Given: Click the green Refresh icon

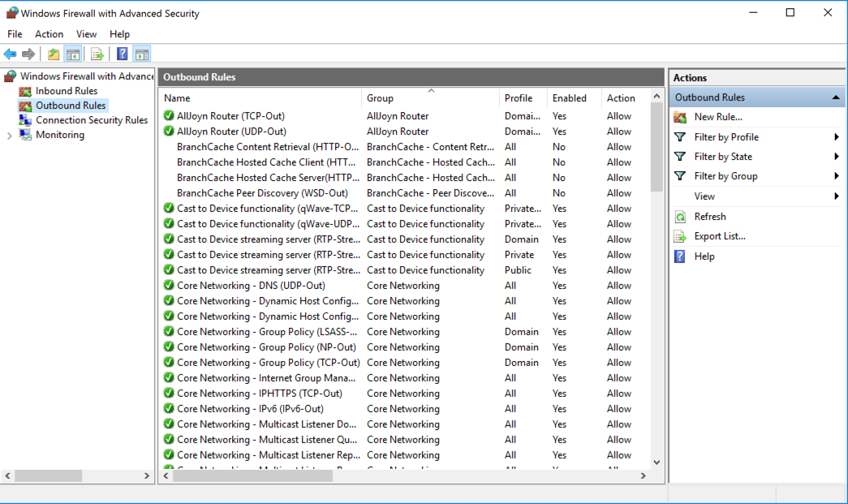Looking at the screenshot, I should click(x=680, y=217).
